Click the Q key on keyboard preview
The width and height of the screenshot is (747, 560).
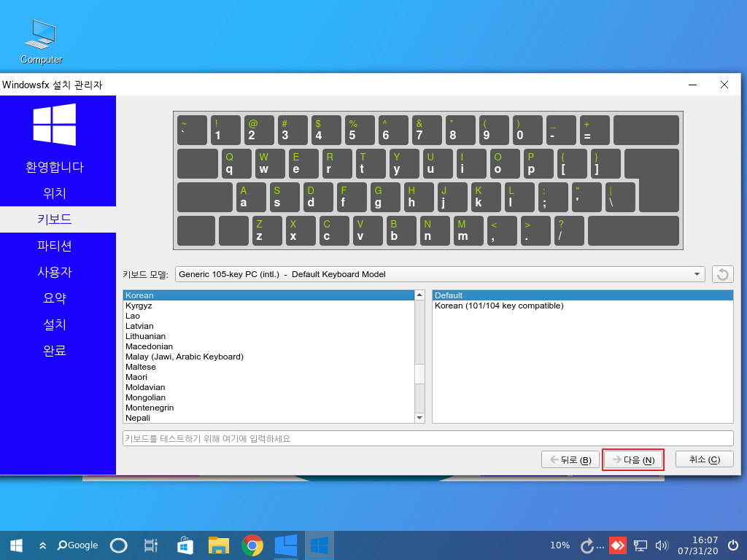(x=236, y=163)
